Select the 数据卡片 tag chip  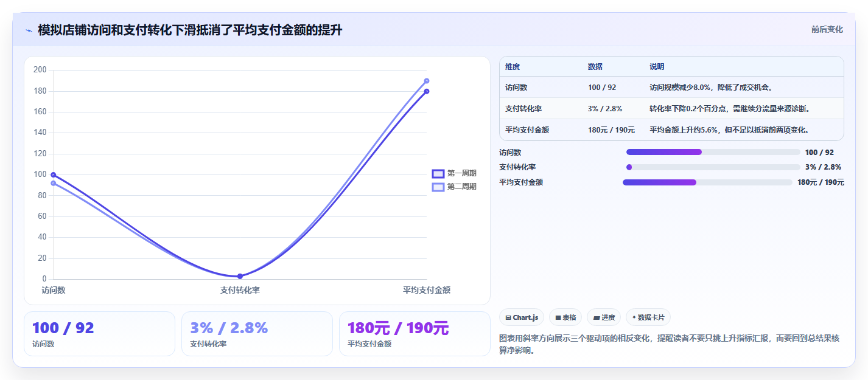(648, 317)
